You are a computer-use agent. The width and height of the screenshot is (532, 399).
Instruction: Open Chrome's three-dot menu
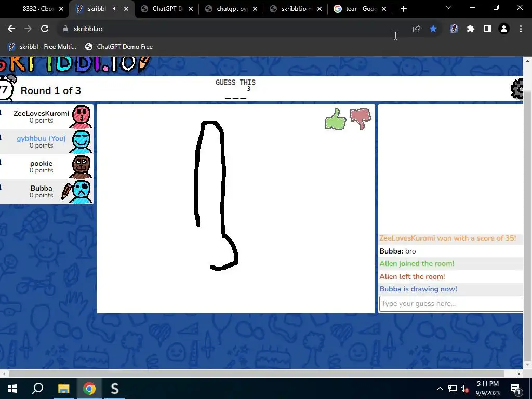[521, 29]
